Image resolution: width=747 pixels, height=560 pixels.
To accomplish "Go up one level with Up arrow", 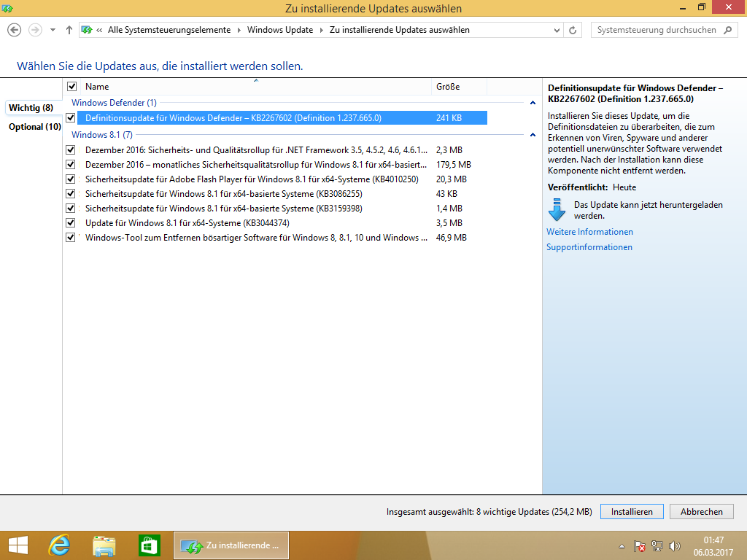I will pyautogui.click(x=69, y=30).
